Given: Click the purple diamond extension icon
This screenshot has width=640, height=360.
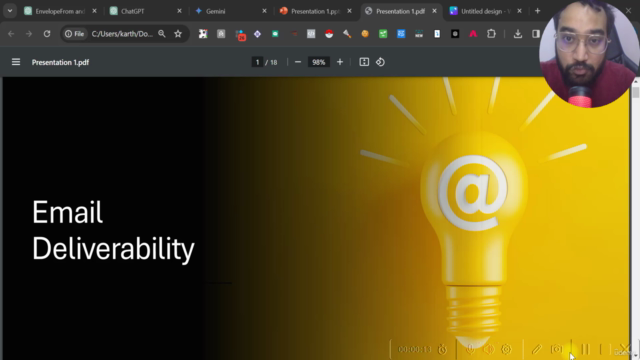Looking at the screenshot, I should pyautogui.click(x=257, y=34).
